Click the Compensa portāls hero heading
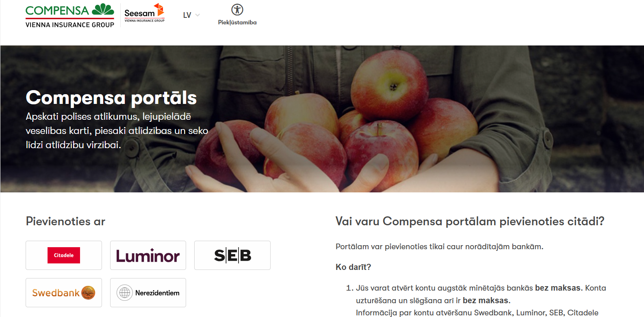The width and height of the screenshot is (644, 317). point(111,97)
